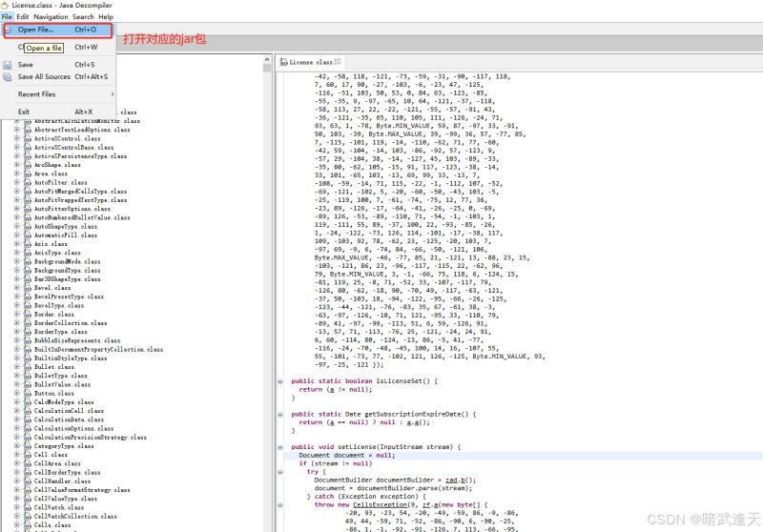
Task: Click the CellHandler.class file icon
Action: coord(28,481)
